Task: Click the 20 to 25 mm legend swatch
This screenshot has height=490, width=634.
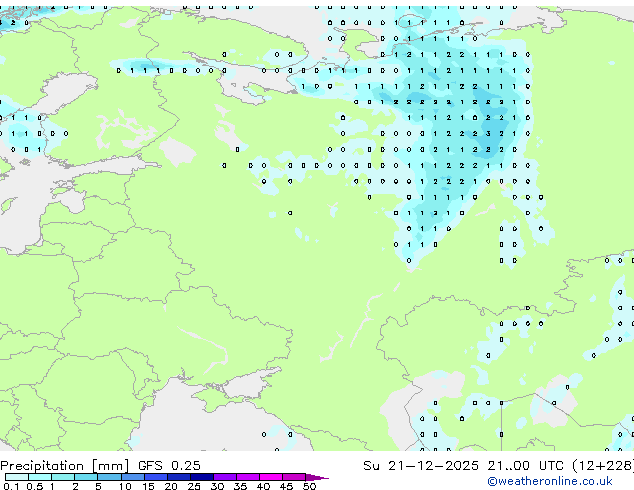Action: (x=179, y=477)
